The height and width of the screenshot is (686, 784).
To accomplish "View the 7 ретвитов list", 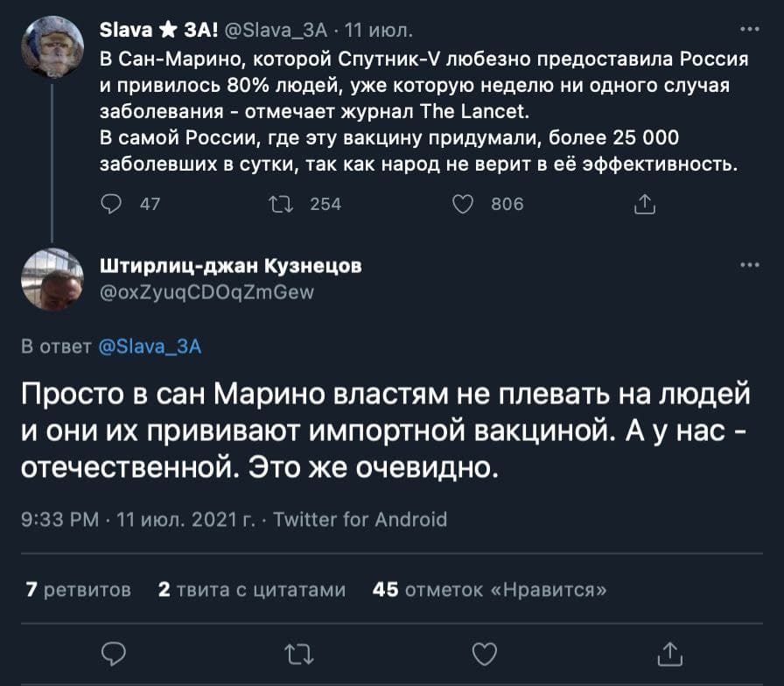I will (x=79, y=589).
